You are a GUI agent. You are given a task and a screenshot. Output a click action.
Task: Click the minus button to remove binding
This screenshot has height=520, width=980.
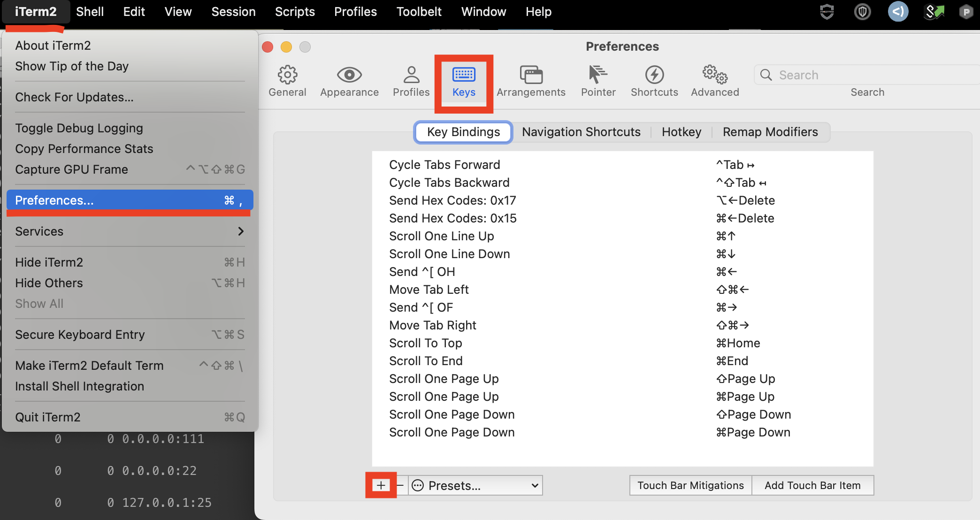point(400,485)
